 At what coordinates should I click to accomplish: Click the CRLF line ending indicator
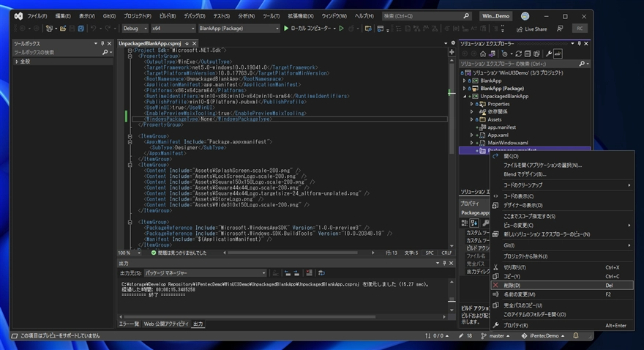pyautogui.click(x=446, y=253)
